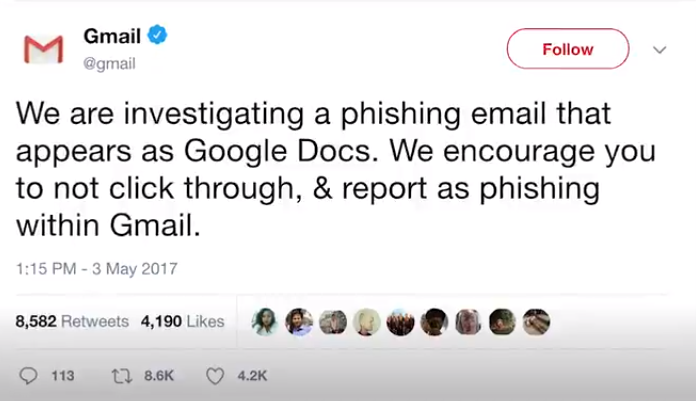Viewport: 696px width, 401px height.
Task: Open the fourth liker's light-colored avatar
Action: tap(367, 322)
